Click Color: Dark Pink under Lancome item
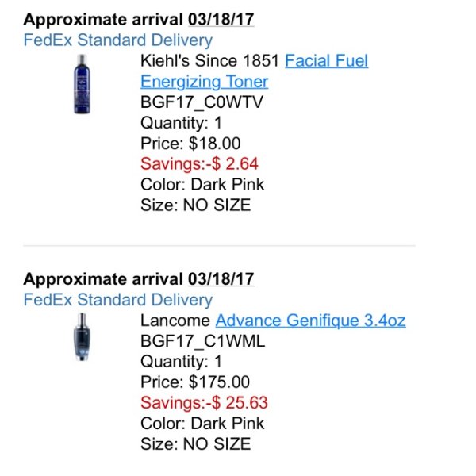Viewport: 476px width, 476px height. [202, 424]
